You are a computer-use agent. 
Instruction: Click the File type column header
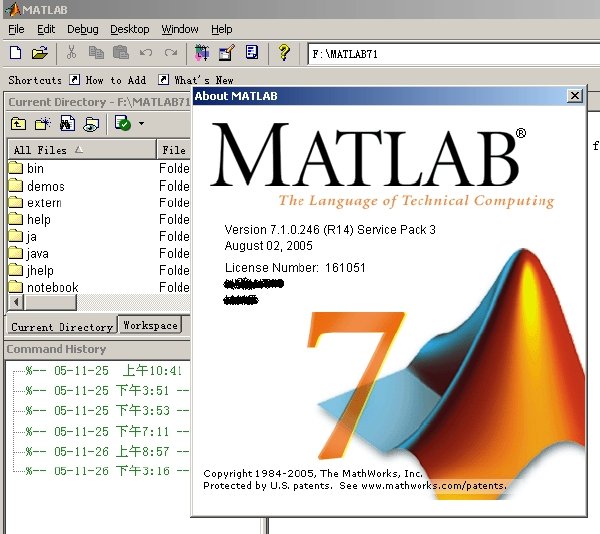[174, 150]
